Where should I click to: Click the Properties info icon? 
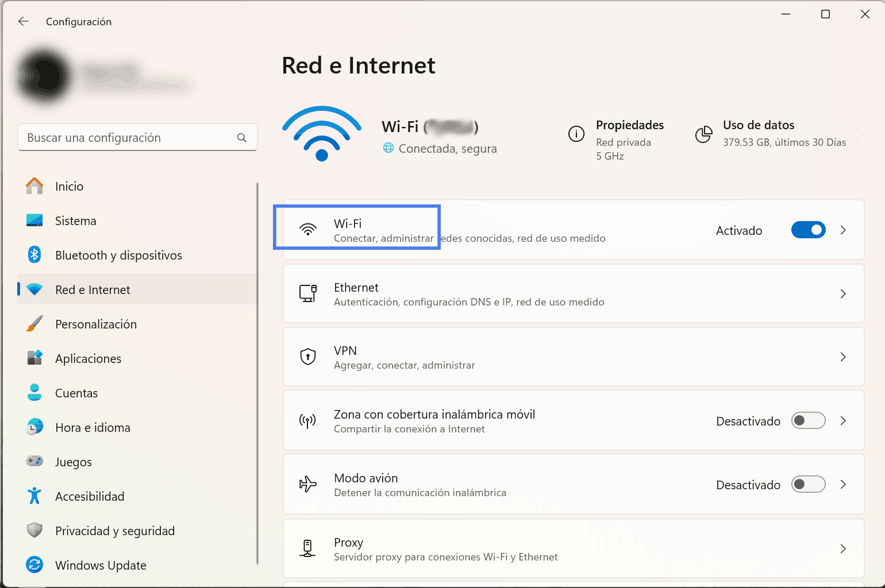pyautogui.click(x=576, y=134)
